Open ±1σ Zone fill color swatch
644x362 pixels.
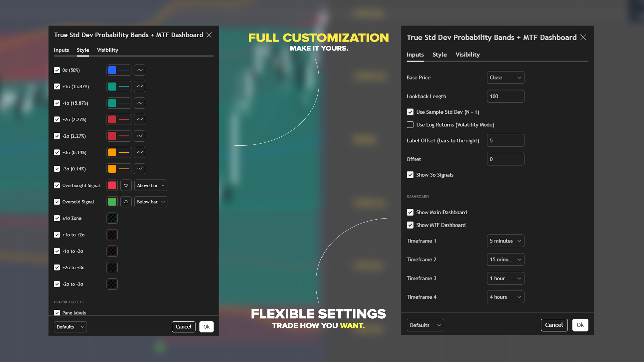(112, 218)
